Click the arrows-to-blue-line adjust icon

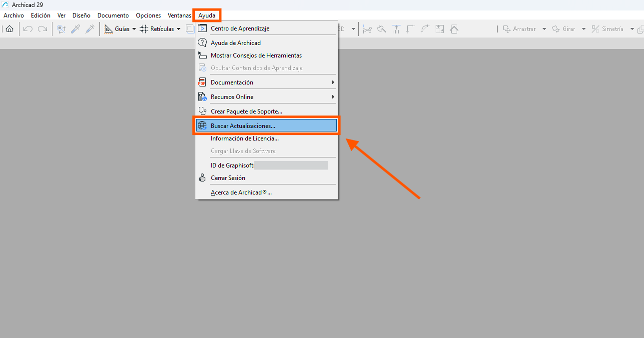coord(396,29)
